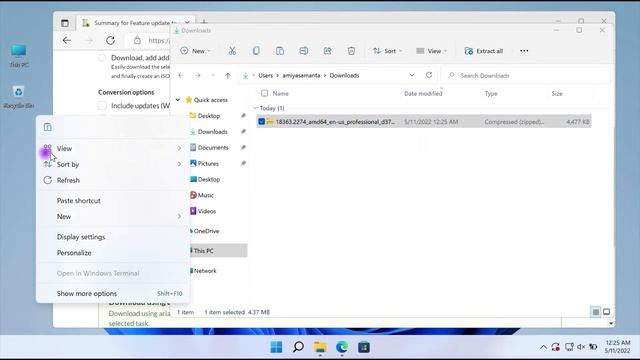Open recent locations dropdown arrow

click(213, 76)
